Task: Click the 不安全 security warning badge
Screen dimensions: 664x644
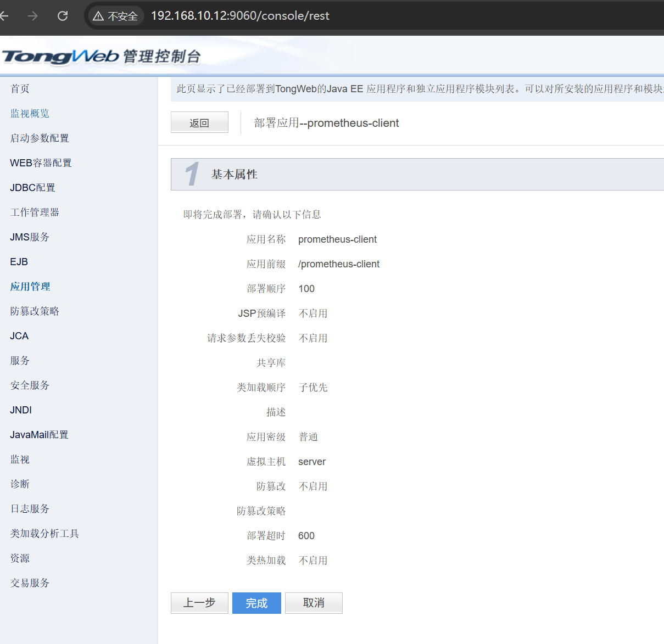Action: click(115, 16)
